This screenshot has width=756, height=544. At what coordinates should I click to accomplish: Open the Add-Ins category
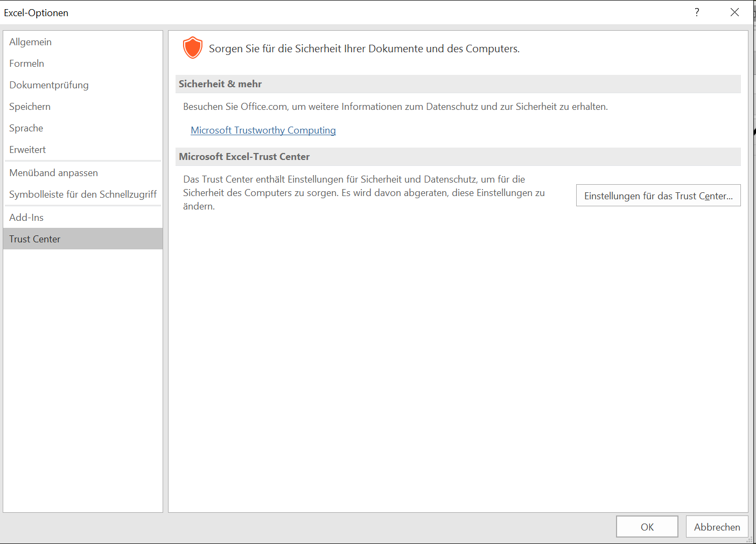pos(83,218)
